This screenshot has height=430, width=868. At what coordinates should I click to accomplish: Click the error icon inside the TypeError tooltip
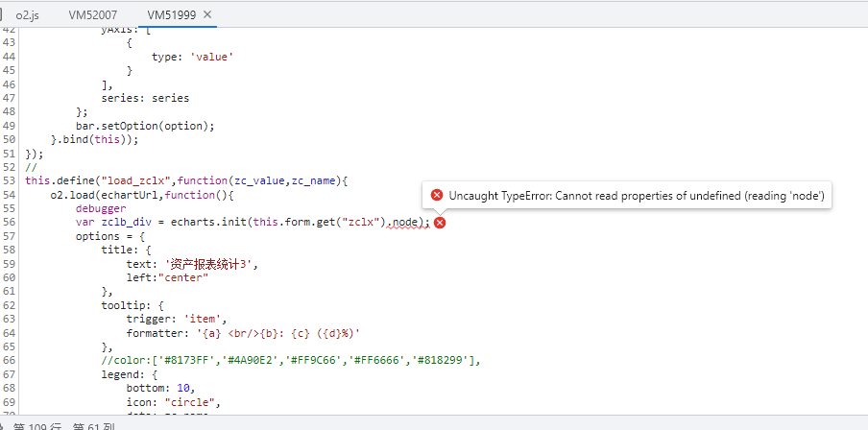[x=437, y=195]
